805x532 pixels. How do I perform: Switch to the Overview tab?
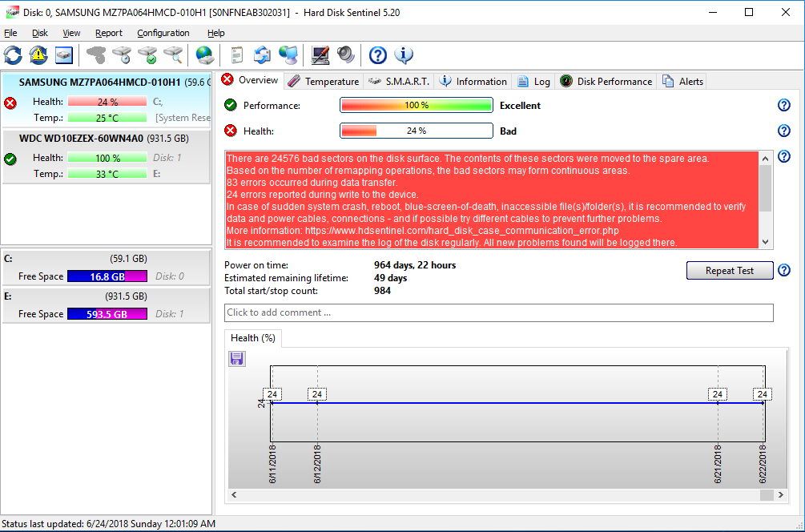pyautogui.click(x=251, y=80)
